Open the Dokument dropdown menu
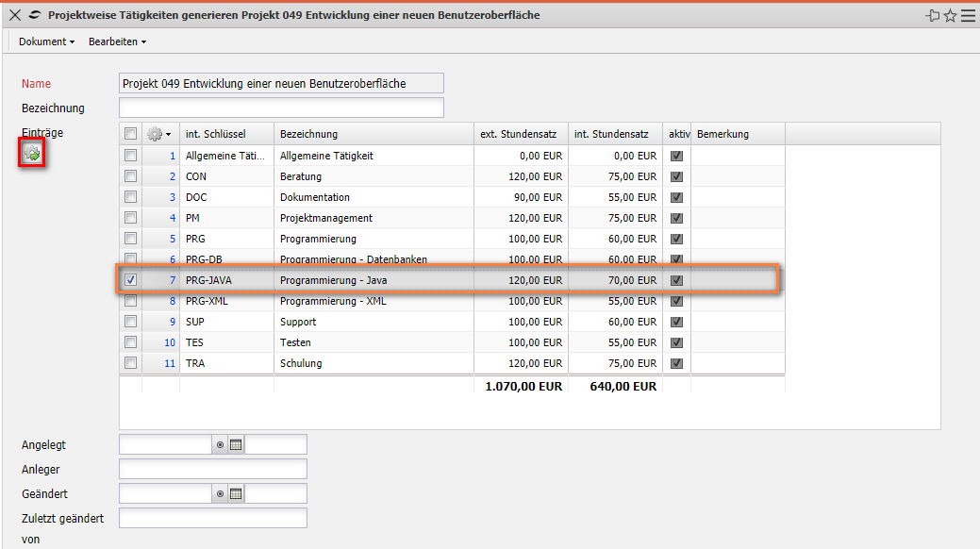The height and width of the screenshot is (549, 980). click(47, 42)
